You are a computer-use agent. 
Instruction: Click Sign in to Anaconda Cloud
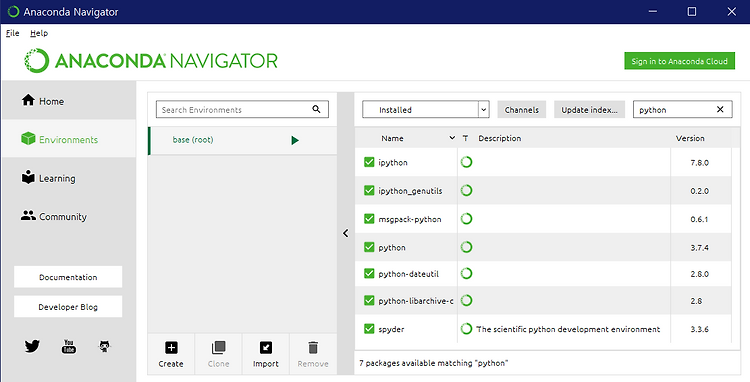(x=679, y=61)
